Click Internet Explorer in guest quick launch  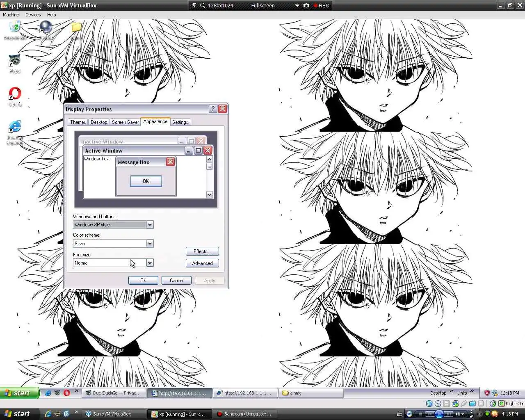[48, 393]
